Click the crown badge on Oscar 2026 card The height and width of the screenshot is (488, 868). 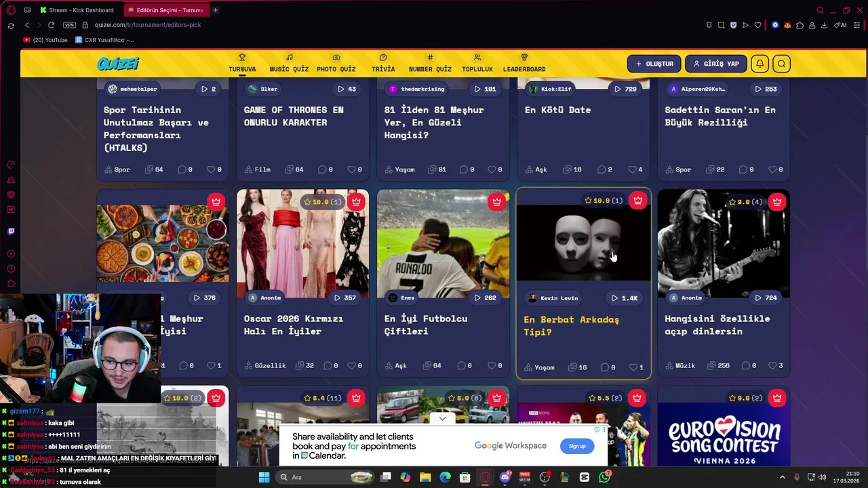click(356, 201)
